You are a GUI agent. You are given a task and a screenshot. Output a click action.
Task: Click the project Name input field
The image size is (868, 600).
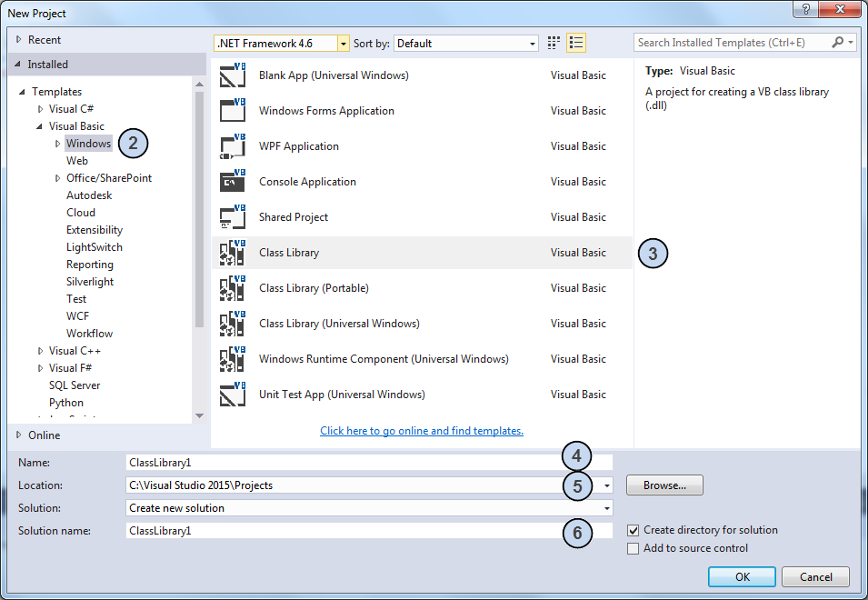tap(369, 463)
